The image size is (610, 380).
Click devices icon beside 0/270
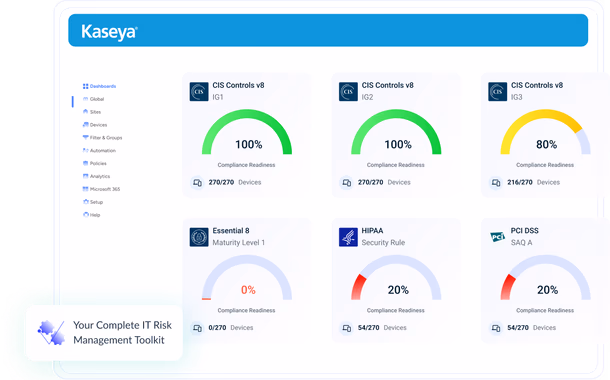pyautogui.click(x=197, y=328)
